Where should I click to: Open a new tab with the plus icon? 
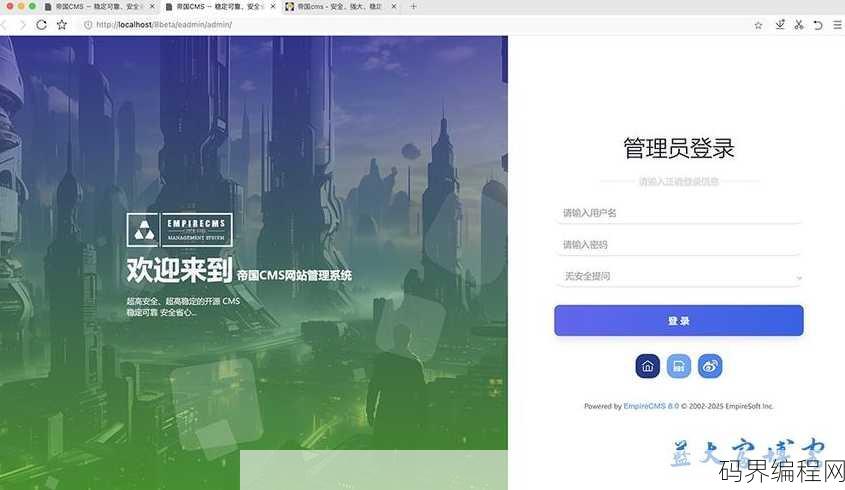coord(413,6)
